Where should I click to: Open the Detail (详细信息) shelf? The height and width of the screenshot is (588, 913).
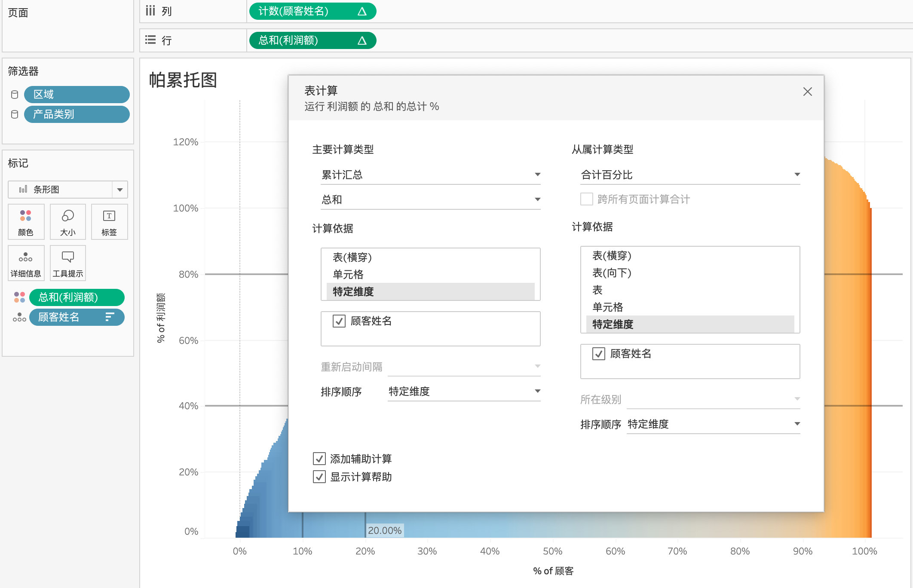[26, 263]
